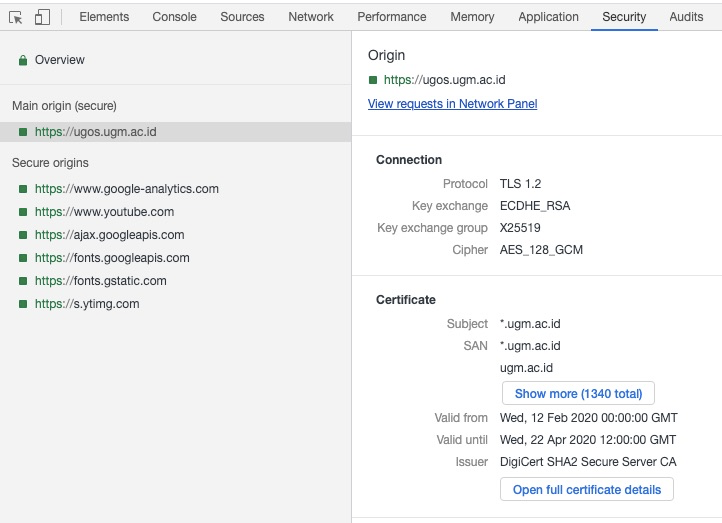Click Show more (1340 total) button
The height and width of the screenshot is (523, 722).
[578, 394]
